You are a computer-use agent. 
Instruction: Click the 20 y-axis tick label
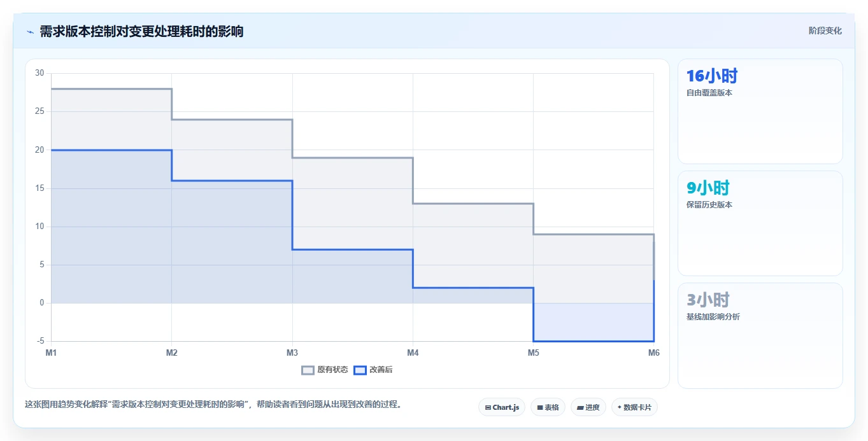click(39, 150)
